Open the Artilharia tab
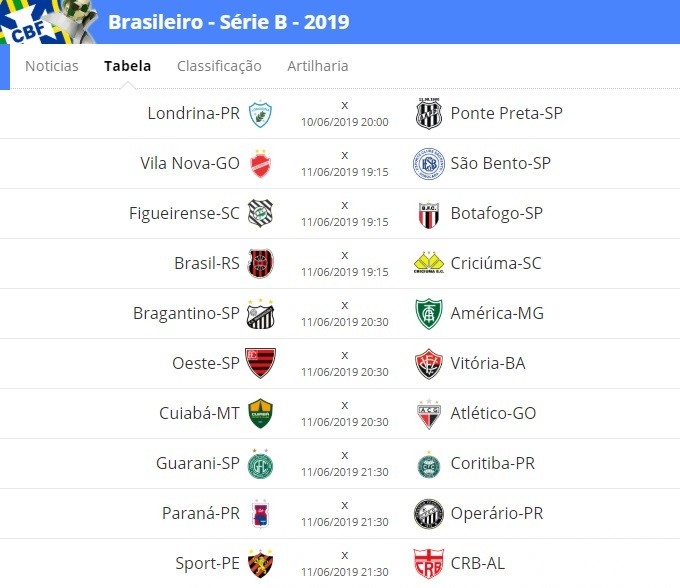The height and width of the screenshot is (588, 680). point(318,66)
